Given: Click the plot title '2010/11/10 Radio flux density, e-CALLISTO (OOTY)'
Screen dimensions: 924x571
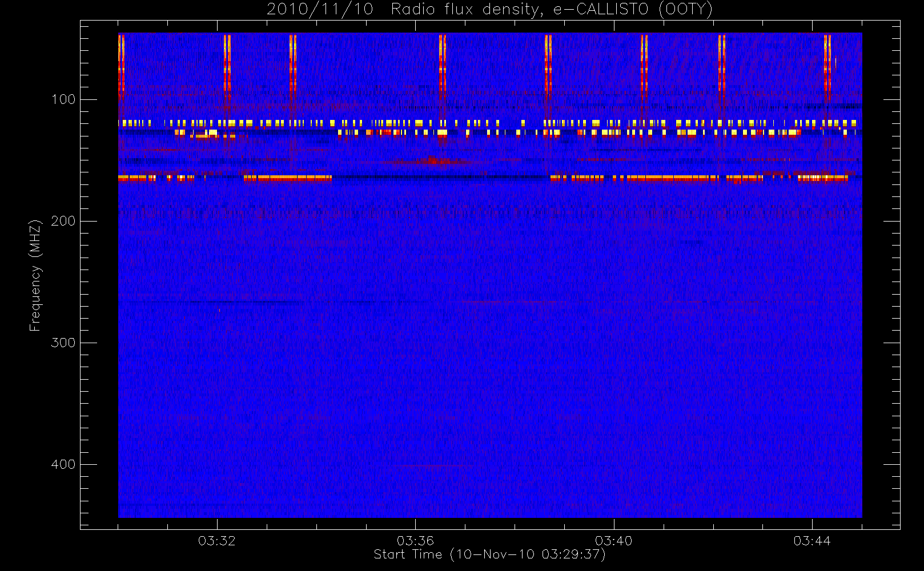Looking at the screenshot, I should pos(489,10).
